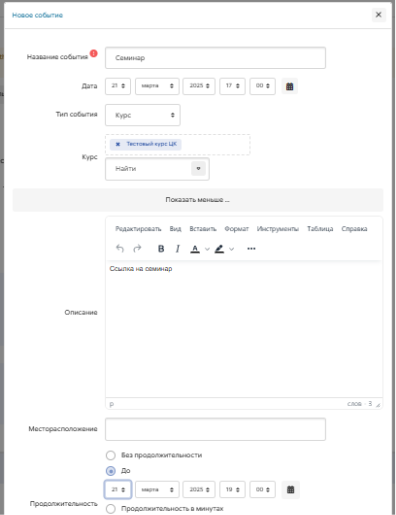Redo the edit in the description editor
The height and width of the screenshot is (515, 396).
[x=137, y=249]
